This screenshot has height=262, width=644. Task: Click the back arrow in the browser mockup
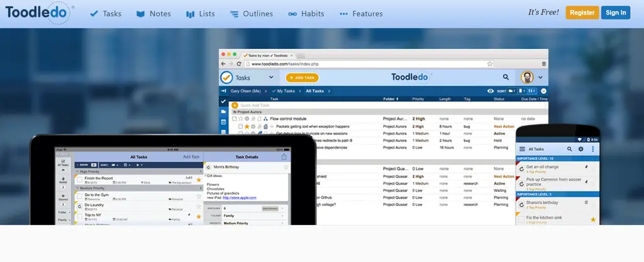point(223,64)
